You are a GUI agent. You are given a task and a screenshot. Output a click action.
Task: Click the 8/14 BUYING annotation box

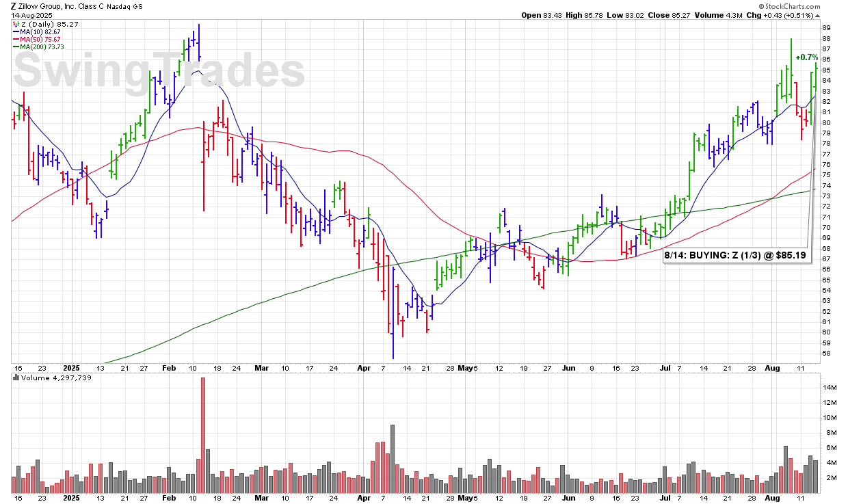[734, 256]
